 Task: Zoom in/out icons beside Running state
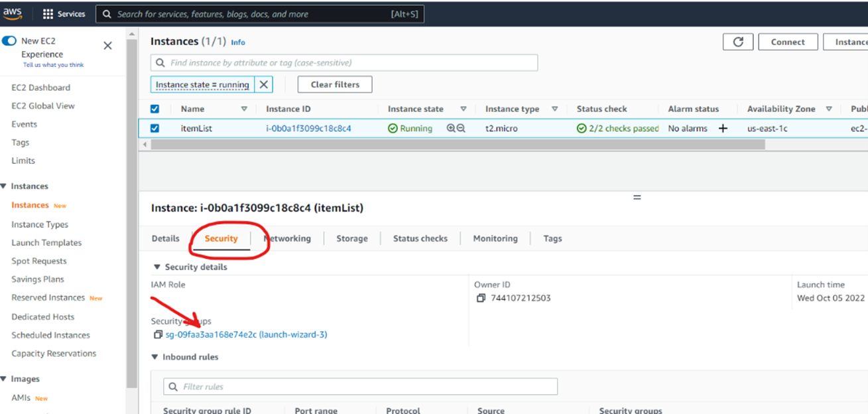(x=456, y=129)
